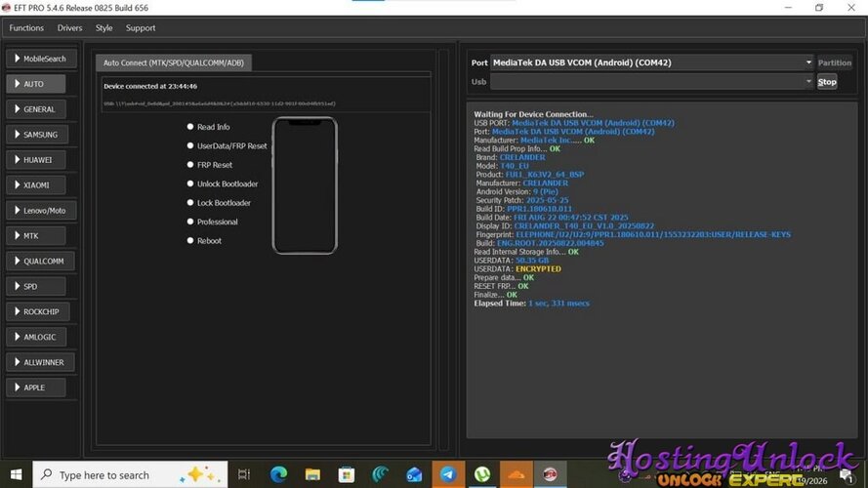The image size is (868, 488).
Task: Click the 'Waiting For Device Connection...' log line
Action: pyautogui.click(x=533, y=114)
